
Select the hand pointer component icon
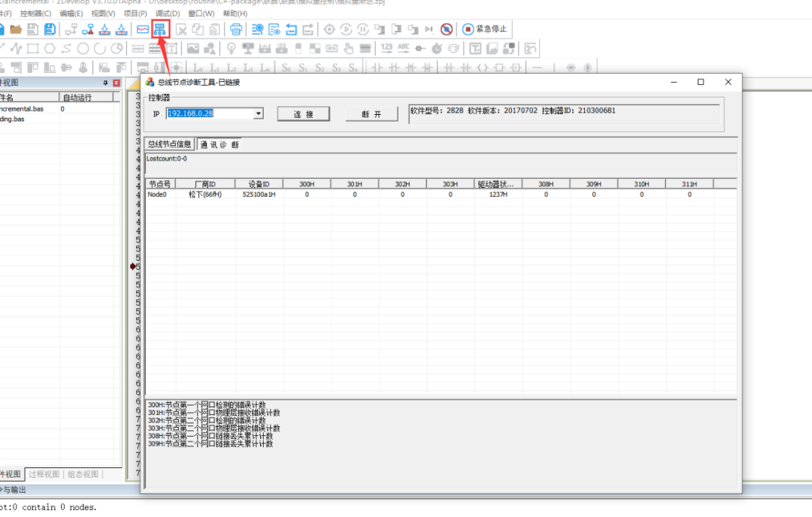(x=349, y=49)
